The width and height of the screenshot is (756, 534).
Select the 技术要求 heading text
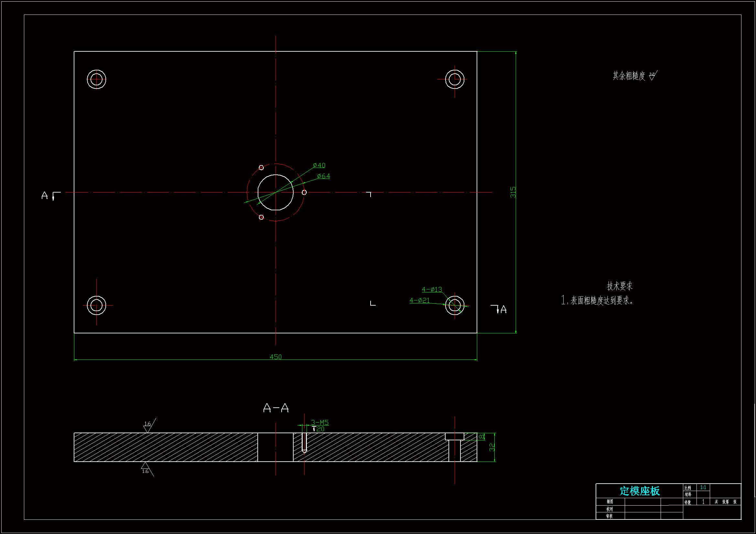pos(619,286)
